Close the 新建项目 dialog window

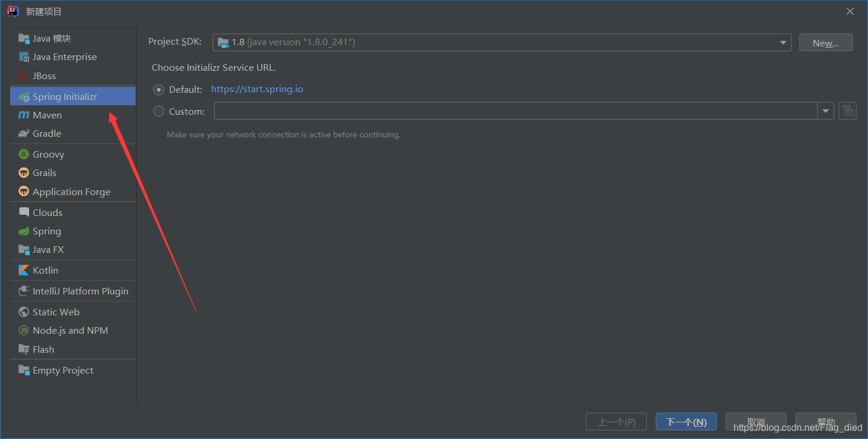pyautogui.click(x=851, y=11)
